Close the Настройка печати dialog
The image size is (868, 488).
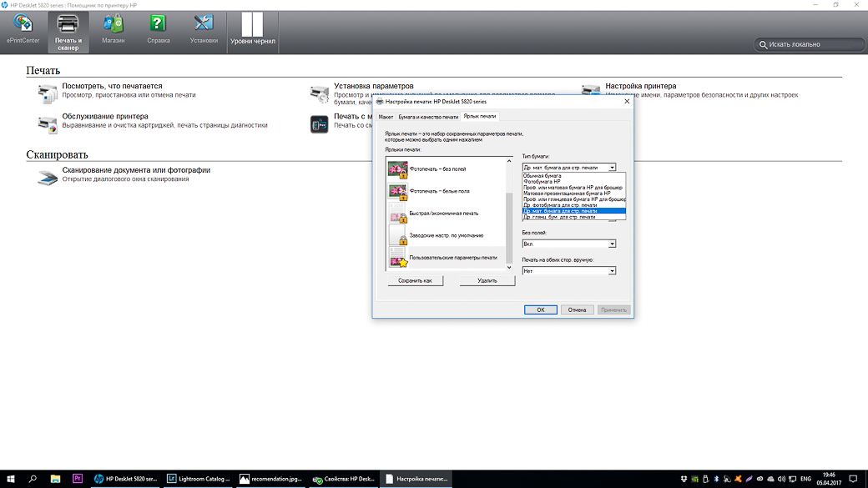point(627,101)
